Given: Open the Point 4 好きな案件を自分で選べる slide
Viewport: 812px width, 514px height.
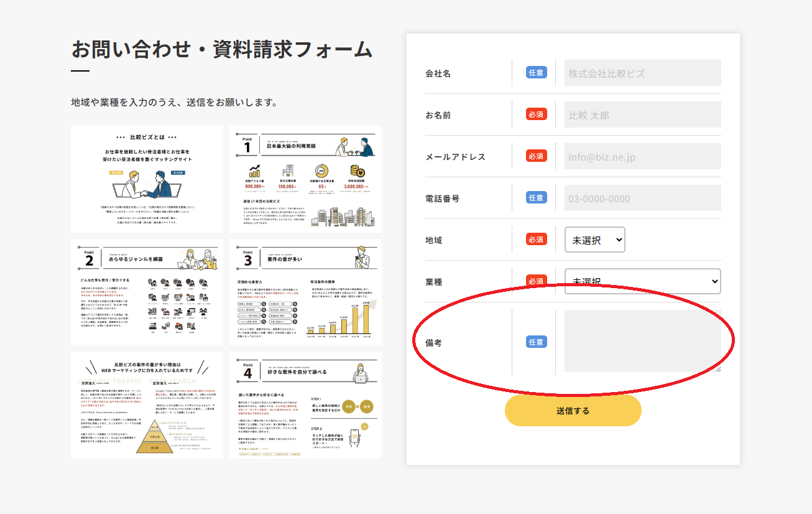Looking at the screenshot, I should point(305,405).
